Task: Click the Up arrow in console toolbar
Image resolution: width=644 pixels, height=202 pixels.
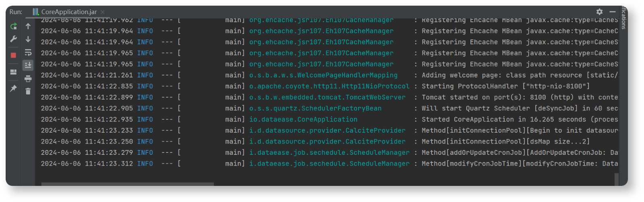Action: pyautogui.click(x=28, y=27)
